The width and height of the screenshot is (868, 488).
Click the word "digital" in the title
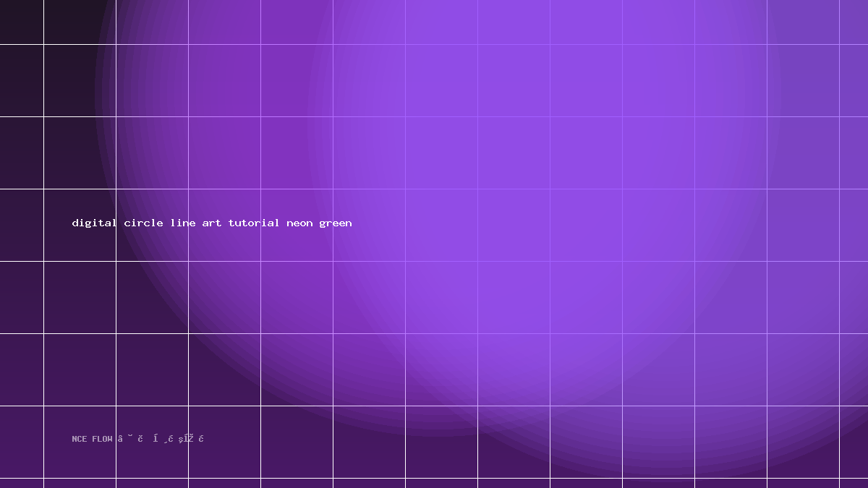point(94,223)
